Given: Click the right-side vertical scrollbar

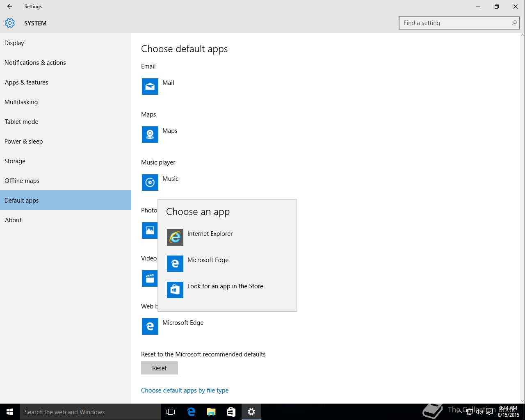Looking at the screenshot, I should coord(522,218).
